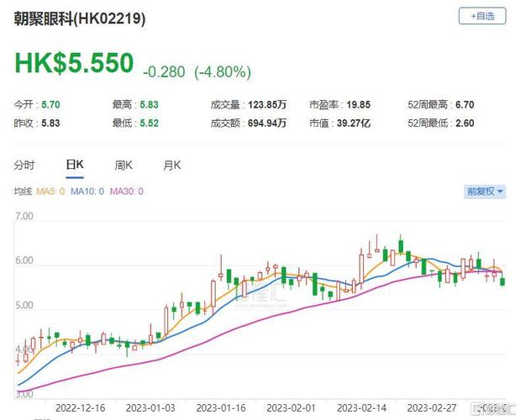Image resolution: width=520 pixels, height=420 pixels.
Task: Click the MA10: 0 indicator label
Action: [87, 192]
